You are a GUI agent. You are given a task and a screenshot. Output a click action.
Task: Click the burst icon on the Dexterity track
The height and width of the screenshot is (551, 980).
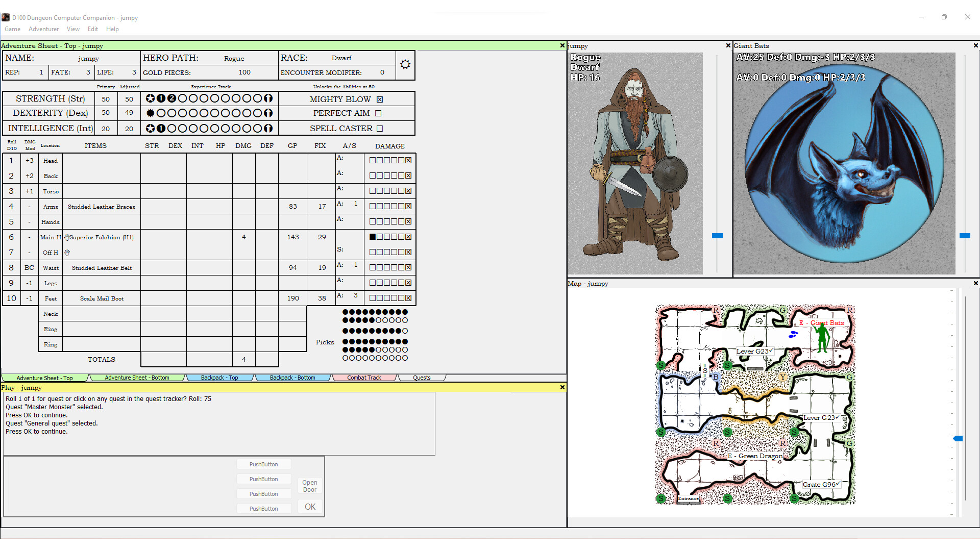point(150,113)
